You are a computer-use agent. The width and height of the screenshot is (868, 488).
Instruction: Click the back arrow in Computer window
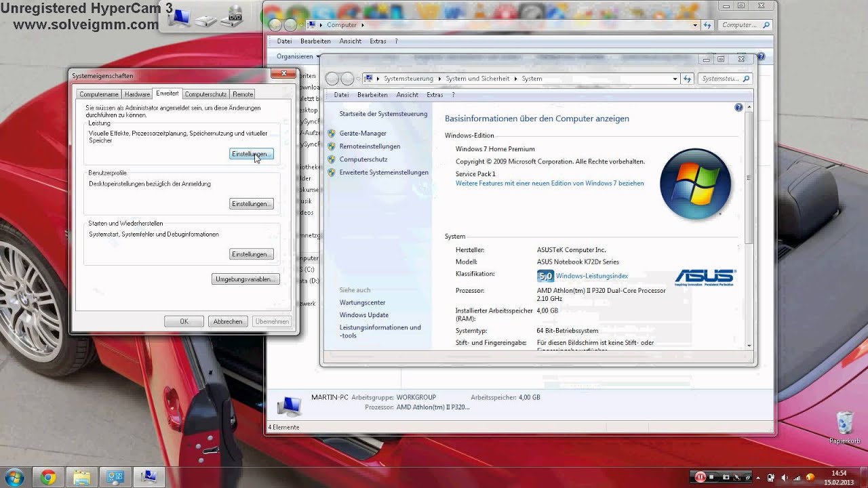pos(275,25)
